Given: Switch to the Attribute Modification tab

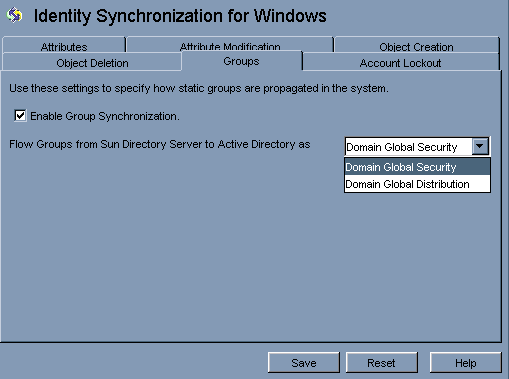Looking at the screenshot, I should 230,45.
